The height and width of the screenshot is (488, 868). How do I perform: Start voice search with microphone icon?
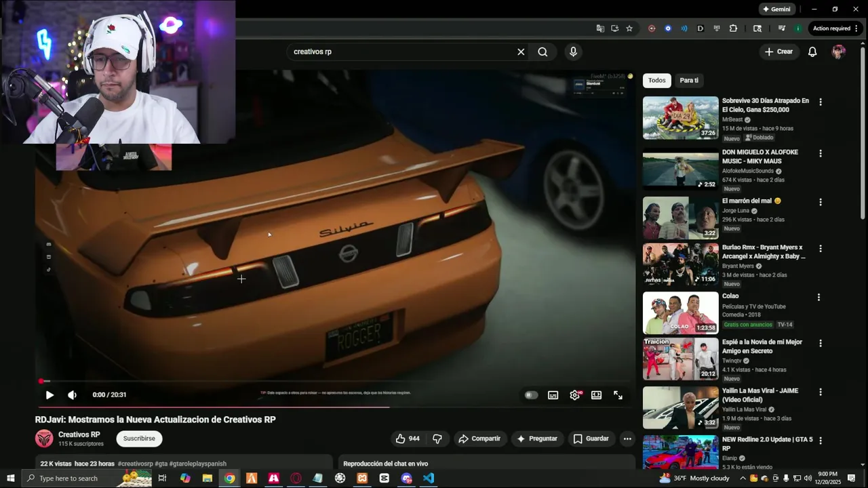tap(574, 52)
